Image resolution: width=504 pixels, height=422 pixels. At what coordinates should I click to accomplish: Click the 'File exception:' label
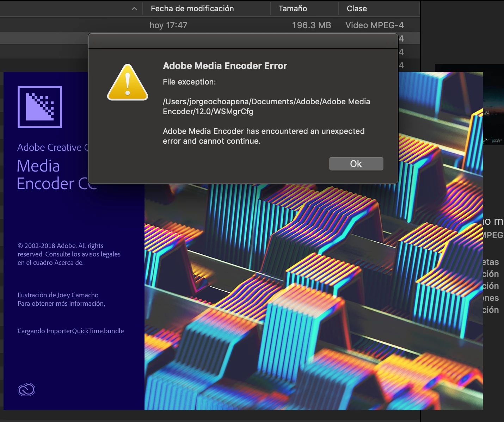pos(189,82)
